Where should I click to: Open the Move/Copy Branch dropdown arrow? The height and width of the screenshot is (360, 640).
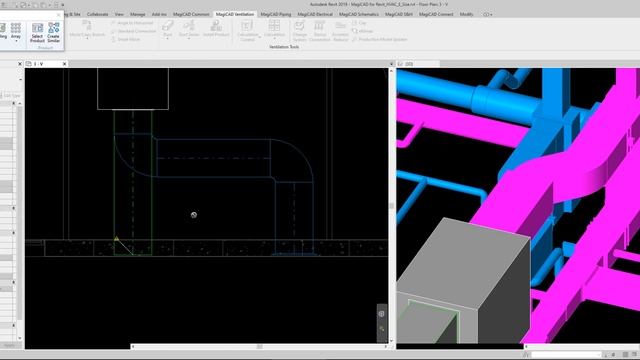click(87, 39)
